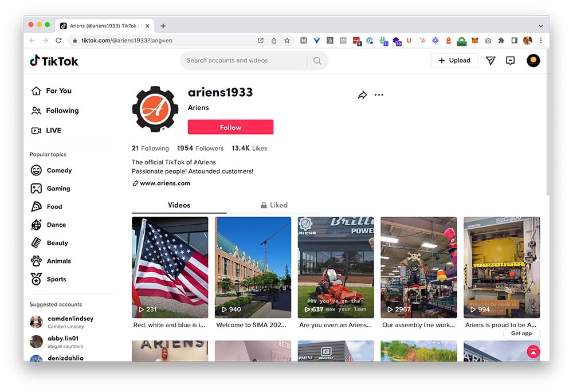The width and height of the screenshot is (573, 392).
Task: Open the Following feed
Action: pyautogui.click(x=55, y=111)
